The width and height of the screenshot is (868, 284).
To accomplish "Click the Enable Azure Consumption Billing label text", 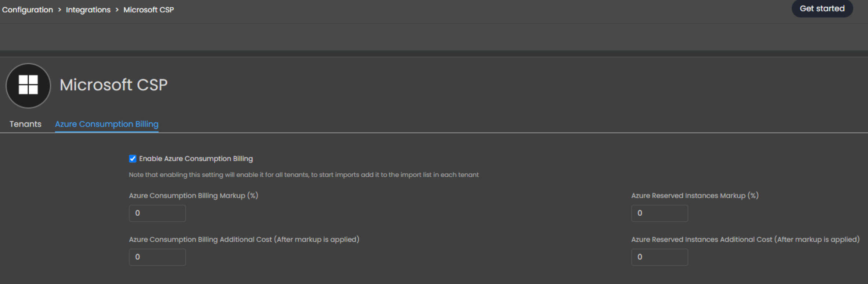I will pos(196,159).
